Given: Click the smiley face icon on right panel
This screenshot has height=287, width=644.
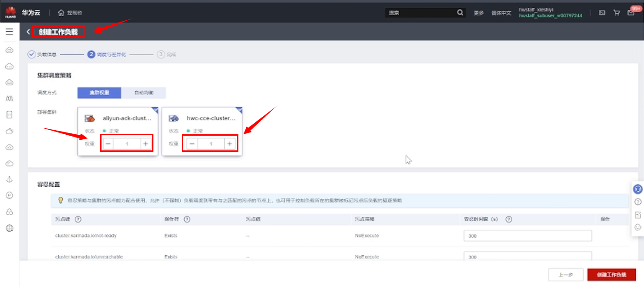Looking at the screenshot, I should tap(638, 227).
